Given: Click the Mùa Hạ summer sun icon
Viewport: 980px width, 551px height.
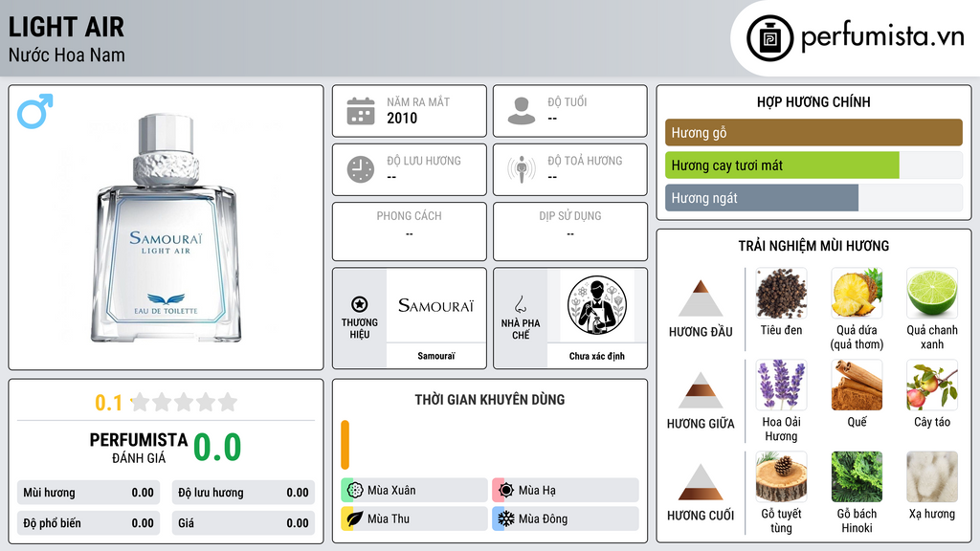Looking at the screenshot, I should point(506,491).
